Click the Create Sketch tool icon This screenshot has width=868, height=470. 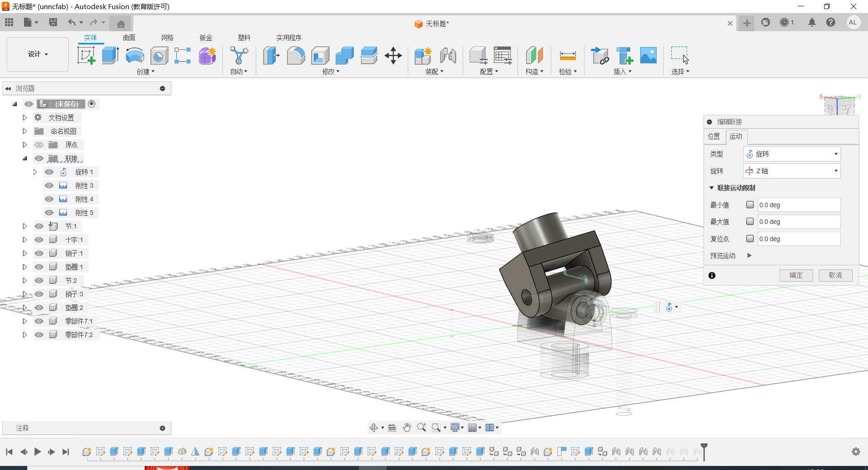pyautogui.click(x=86, y=56)
